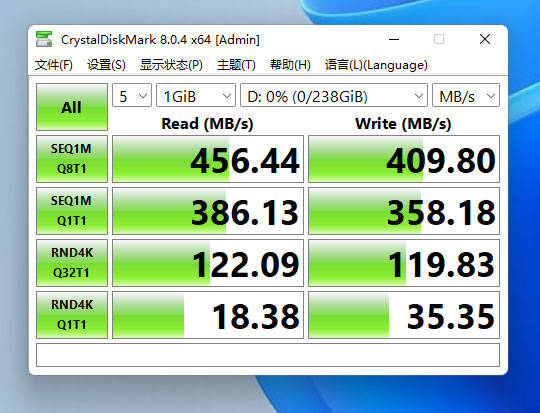Viewport: 540px width, 413px height.
Task: Open the unit dropdown showing MB/s
Action: coord(466,95)
